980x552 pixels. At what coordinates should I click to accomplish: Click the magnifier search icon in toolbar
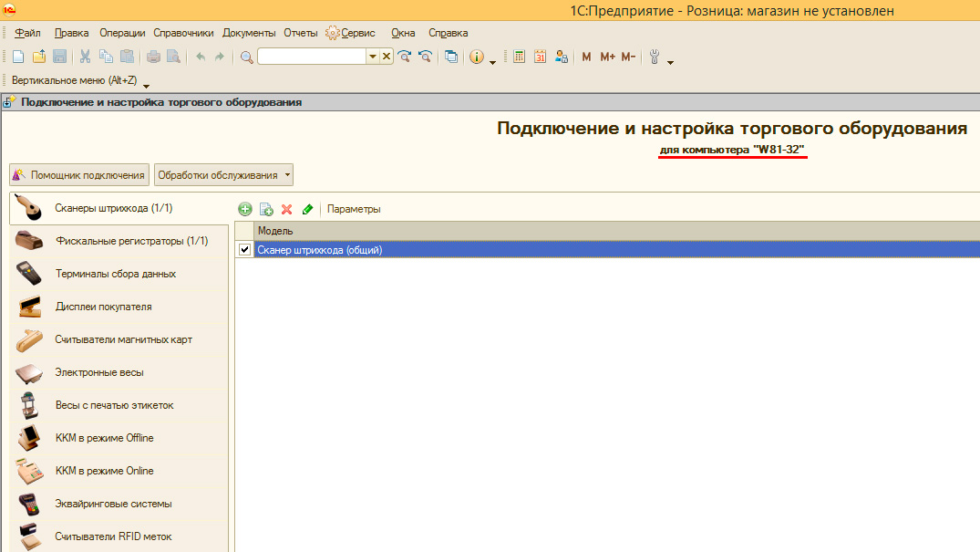tap(246, 57)
